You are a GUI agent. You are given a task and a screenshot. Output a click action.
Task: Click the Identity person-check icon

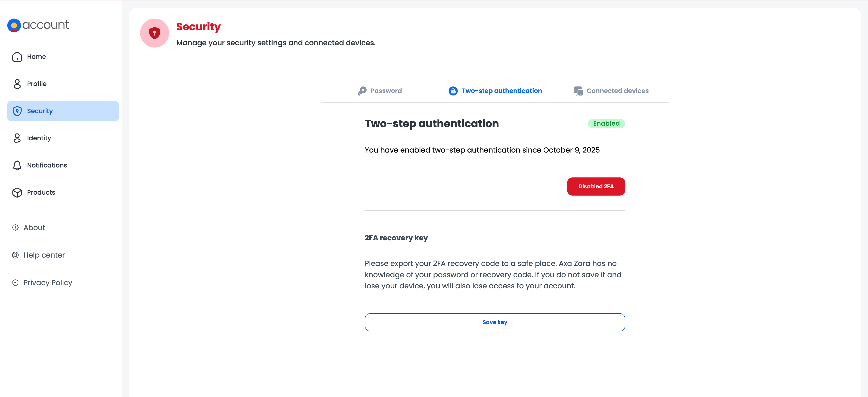(x=17, y=138)
